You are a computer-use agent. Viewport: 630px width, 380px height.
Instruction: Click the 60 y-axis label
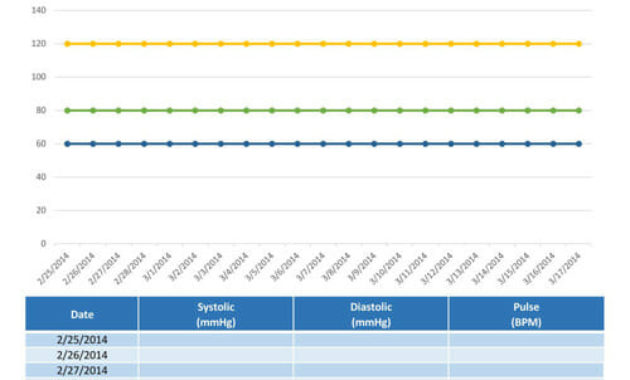click(41, 144)
